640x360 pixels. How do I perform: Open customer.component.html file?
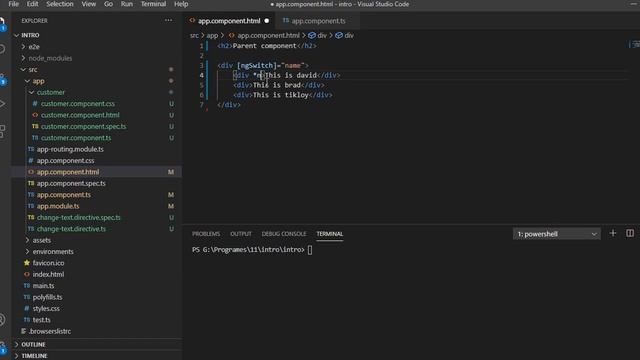[80, 116]
